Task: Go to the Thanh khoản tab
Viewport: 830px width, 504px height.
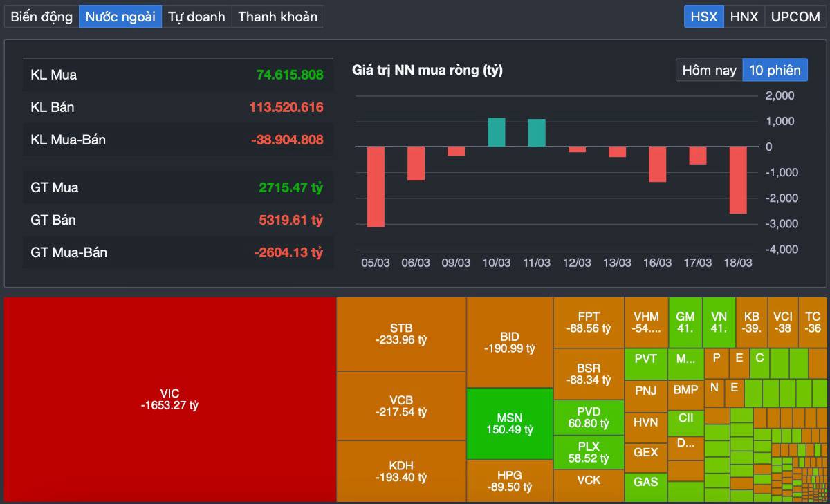Action: [278, 17]
